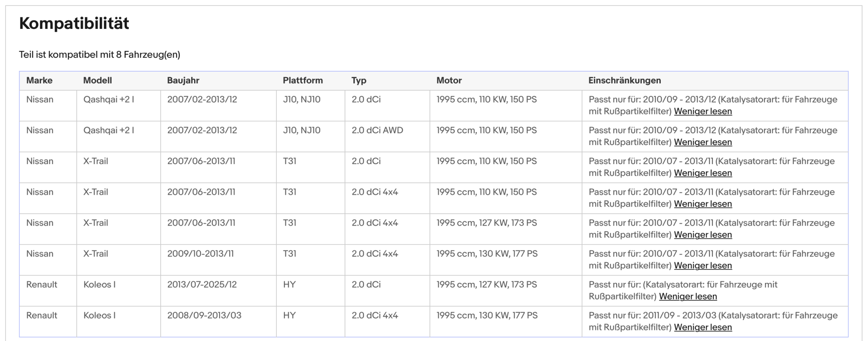Select 'Koleos I' in the 2008/09-2013/03 row
868x341 pixels.
tap(99, 316)
